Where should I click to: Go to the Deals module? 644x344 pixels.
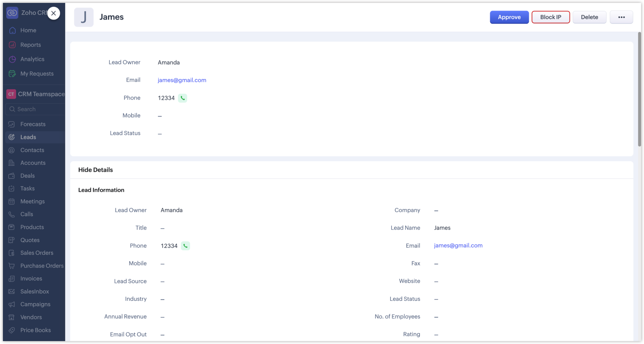(27, 176)
